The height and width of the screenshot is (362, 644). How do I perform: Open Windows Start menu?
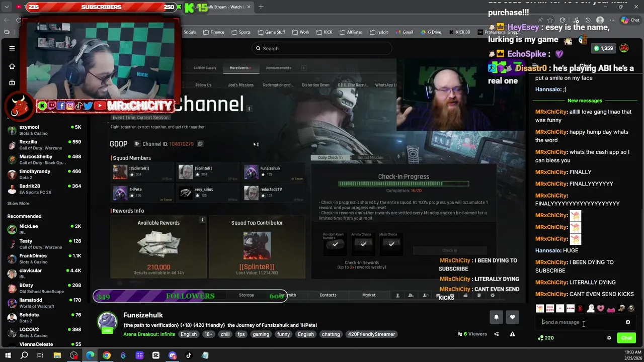pyautogui.click(x=8, y=355)
